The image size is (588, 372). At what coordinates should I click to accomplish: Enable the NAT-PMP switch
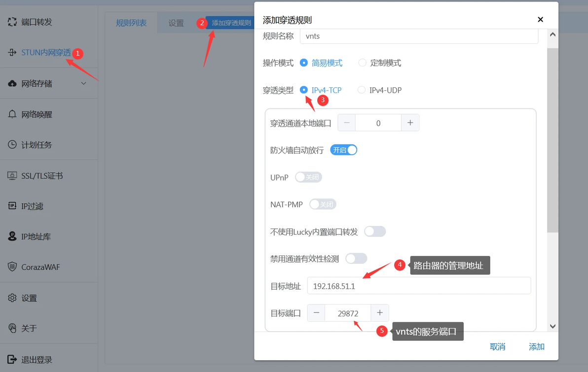pos(323,204)
